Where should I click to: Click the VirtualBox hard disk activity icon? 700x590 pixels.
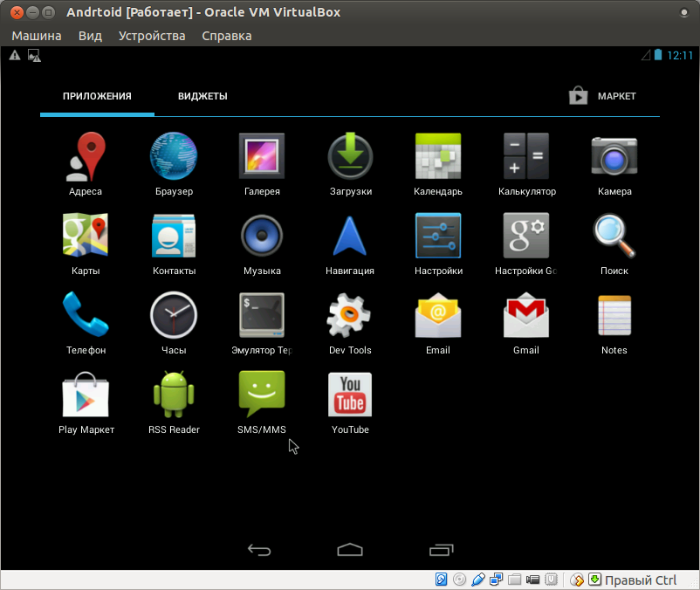coord(441,580)
